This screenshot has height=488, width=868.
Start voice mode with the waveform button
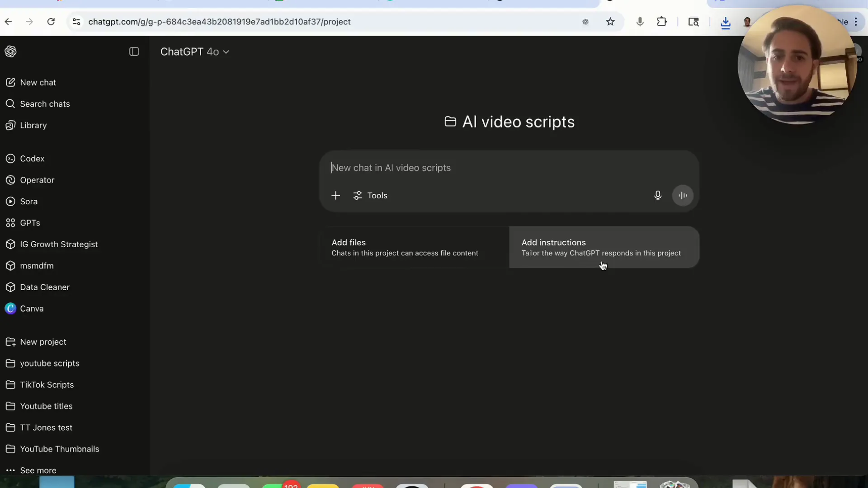[x=683, y=196]
